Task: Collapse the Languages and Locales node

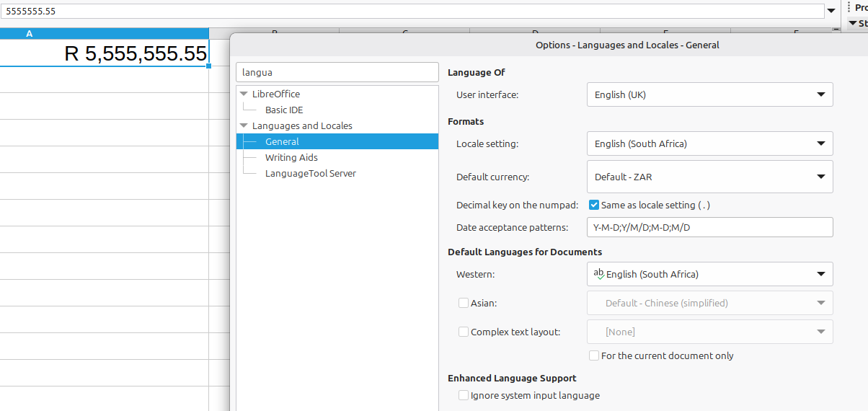Action: (244, 126)
